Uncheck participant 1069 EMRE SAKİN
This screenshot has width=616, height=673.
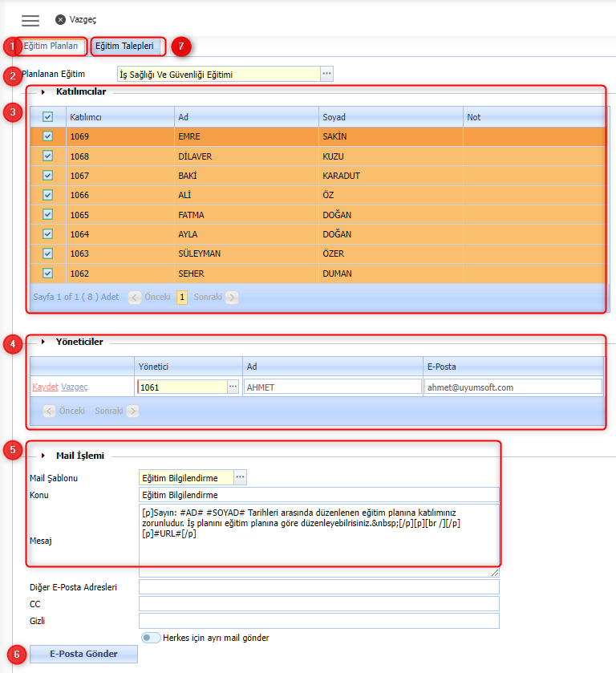pyautogui.click(x=47, y=136)
